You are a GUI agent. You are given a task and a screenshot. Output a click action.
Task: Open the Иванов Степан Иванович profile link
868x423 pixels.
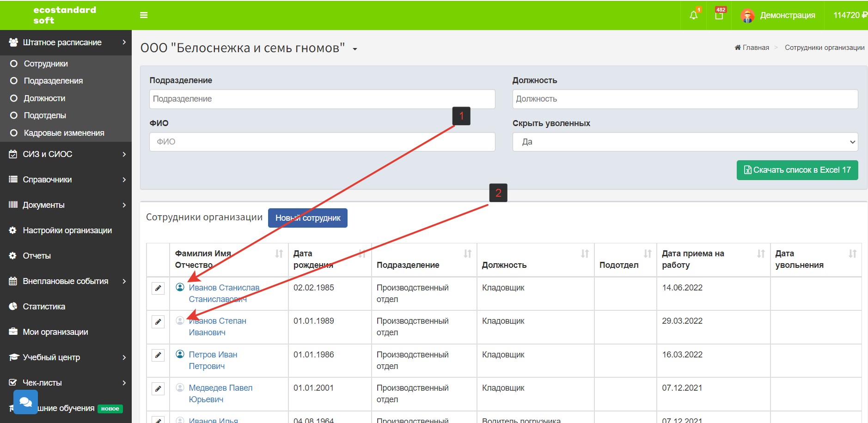[217, 326]
